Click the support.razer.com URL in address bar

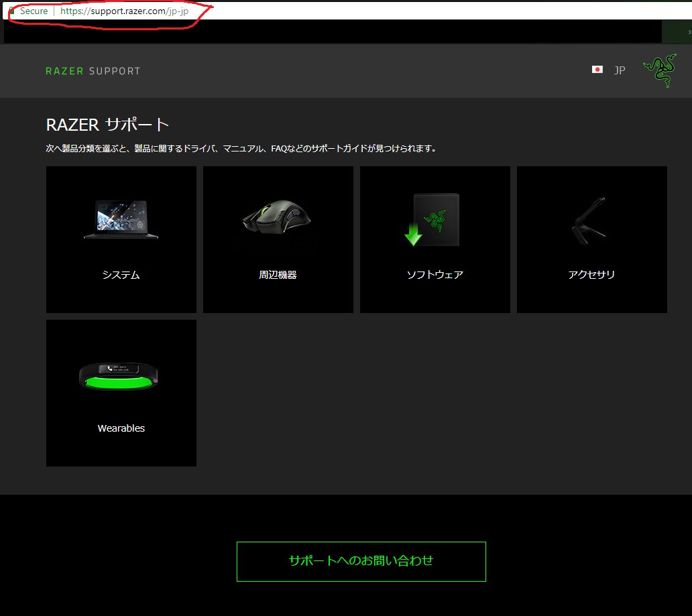click(x=125, y=11)
